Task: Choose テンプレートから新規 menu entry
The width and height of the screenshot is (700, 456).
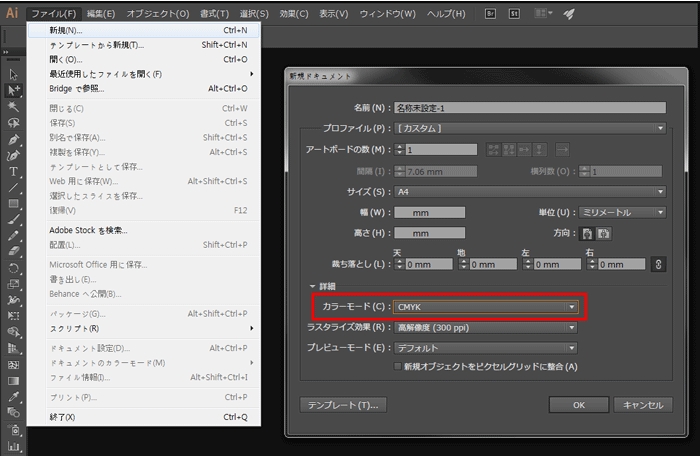Action: click(144, 45)
